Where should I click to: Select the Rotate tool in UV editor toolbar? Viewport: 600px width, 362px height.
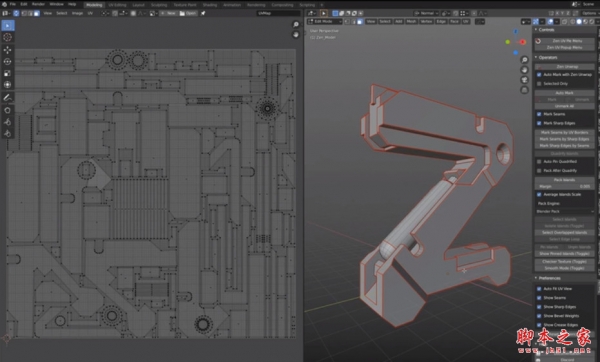[x=8, y=61]
